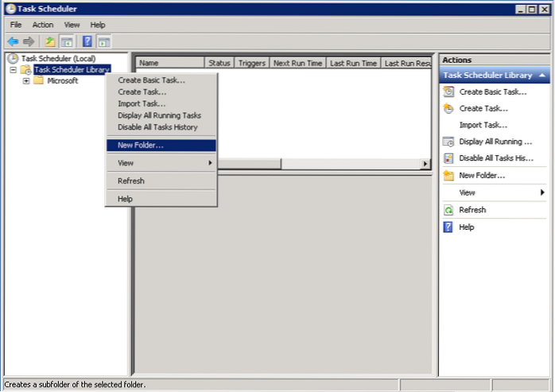Click the Display All Running icon in Actions pane
The height and width of the screenshot is (392, 555).
click(x=448, y=142)
